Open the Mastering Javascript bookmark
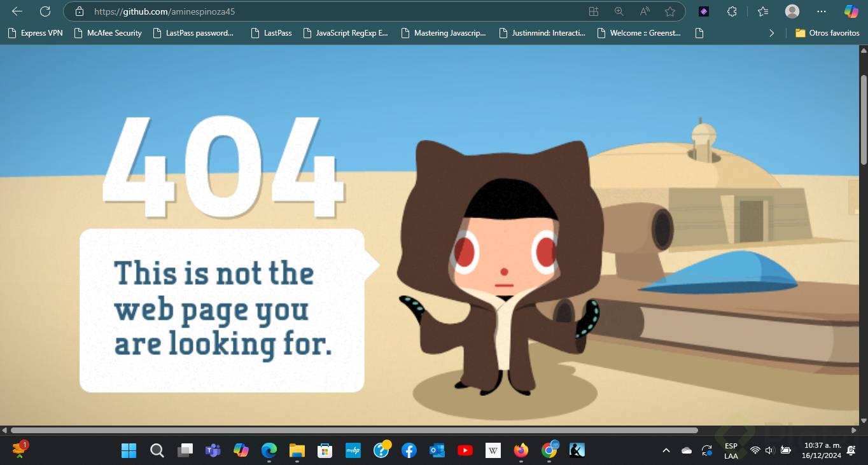Viewport: 868px width, 465px height. pyautogui.click(x=444, y=33)
